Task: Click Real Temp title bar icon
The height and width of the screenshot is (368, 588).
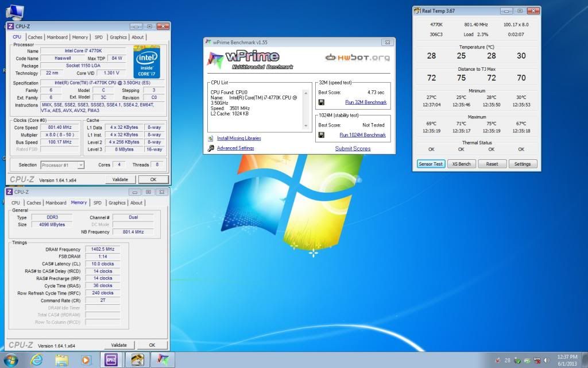Action: (417, 10)
